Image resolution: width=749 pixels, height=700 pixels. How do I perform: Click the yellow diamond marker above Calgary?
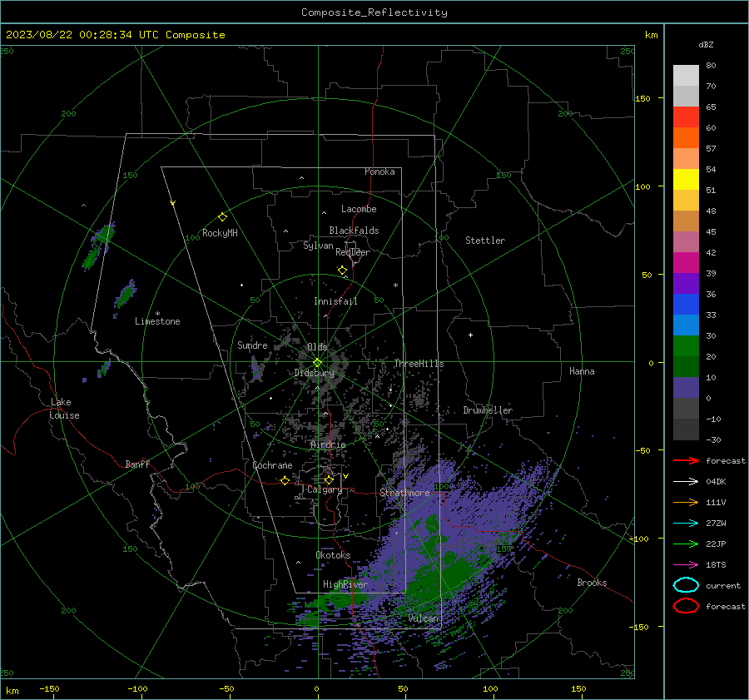[329, 479]
